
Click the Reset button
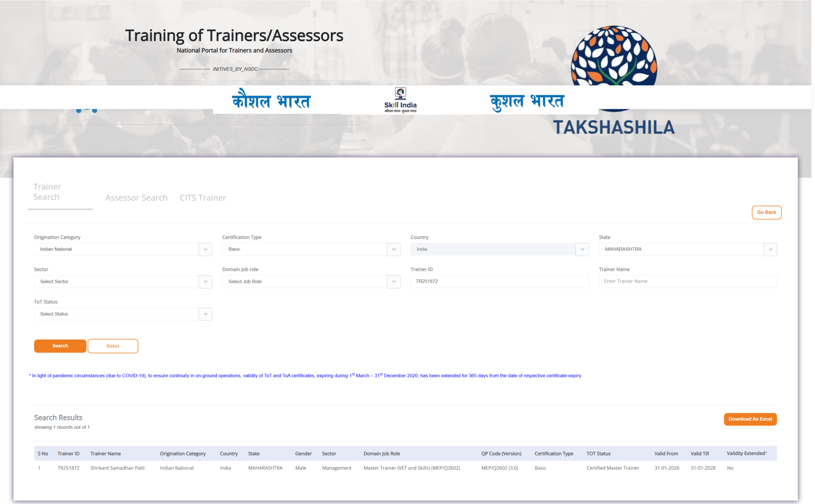pyautogui.click(x=113, y=346)
